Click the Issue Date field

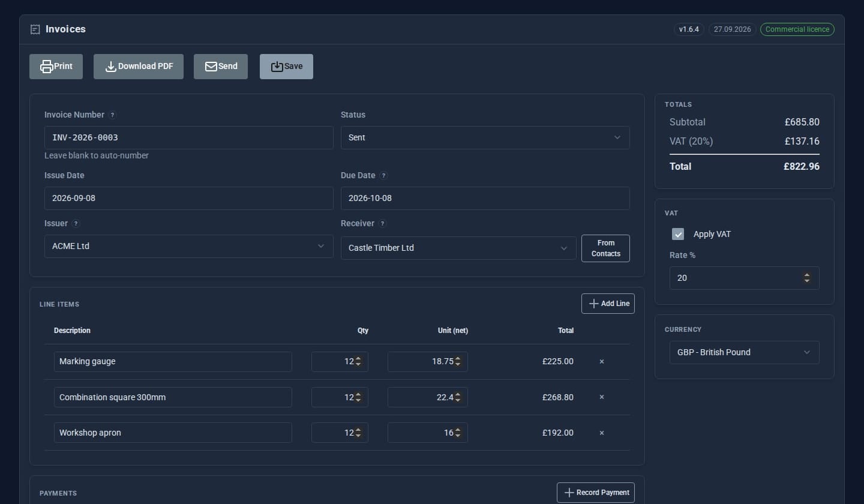click(189, 198)
